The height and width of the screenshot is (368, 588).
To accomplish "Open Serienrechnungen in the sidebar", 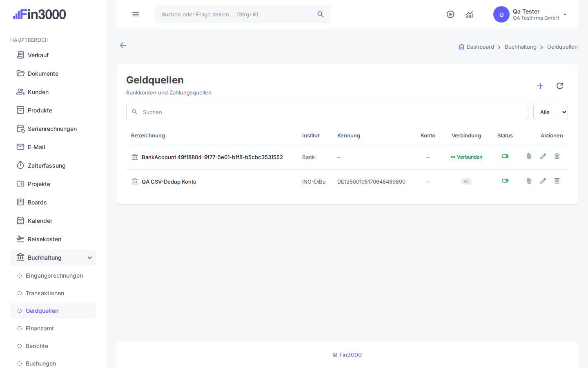I will click(53, 129).
